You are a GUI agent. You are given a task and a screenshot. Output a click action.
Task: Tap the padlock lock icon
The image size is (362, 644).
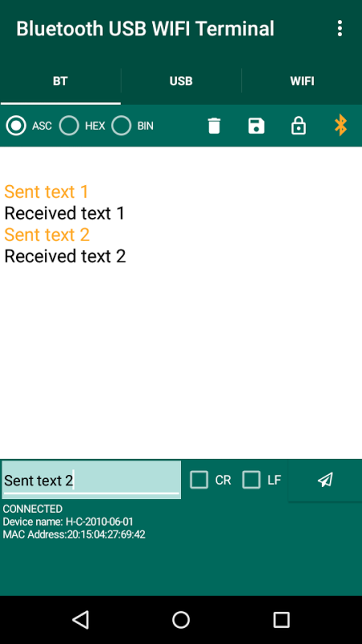tap(298, 125)
